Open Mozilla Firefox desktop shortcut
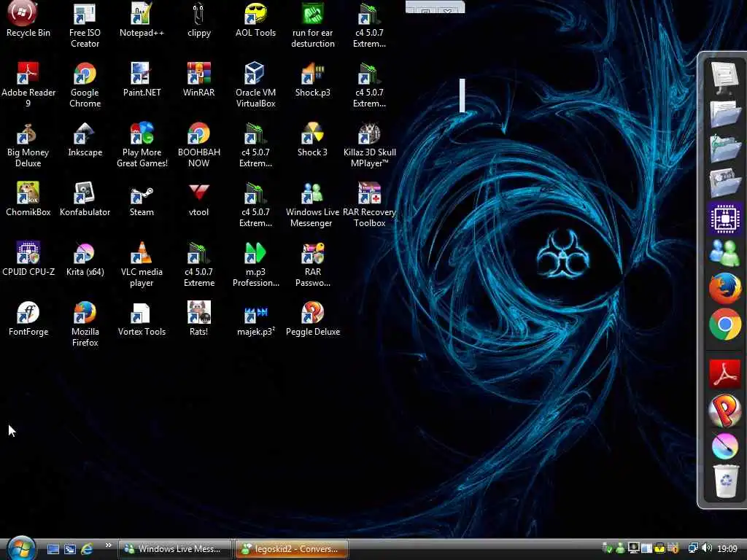The image size is (747, 560). [85, 323]
